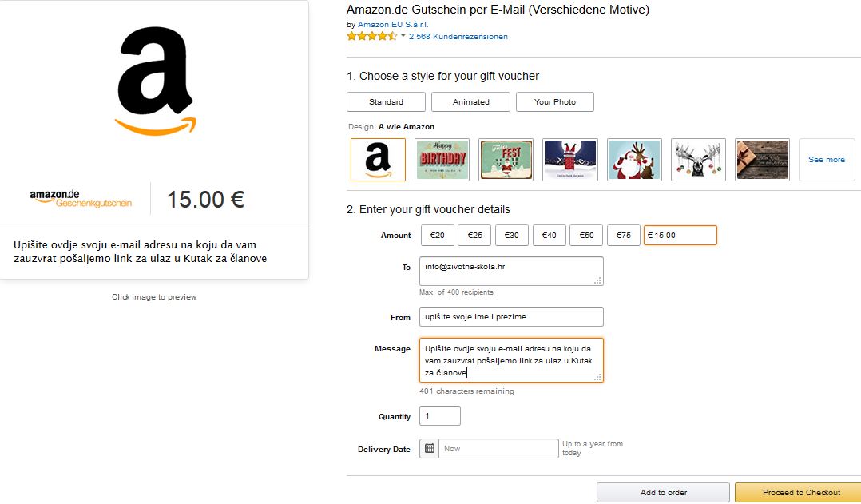
Task: Pick the wooden gift box design
Action: [x=762, y=160]
